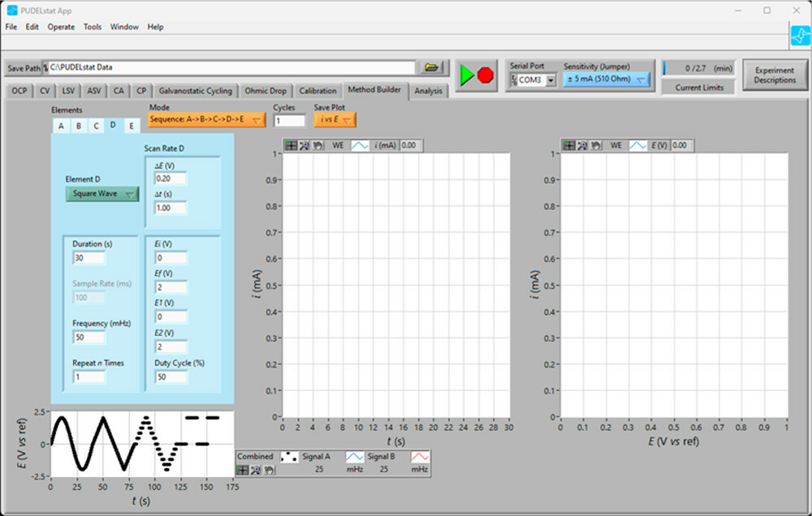The width and height of the screenshot is (812, 516).
Task: Click the Duration (s) input field
Action: [89, 258]
